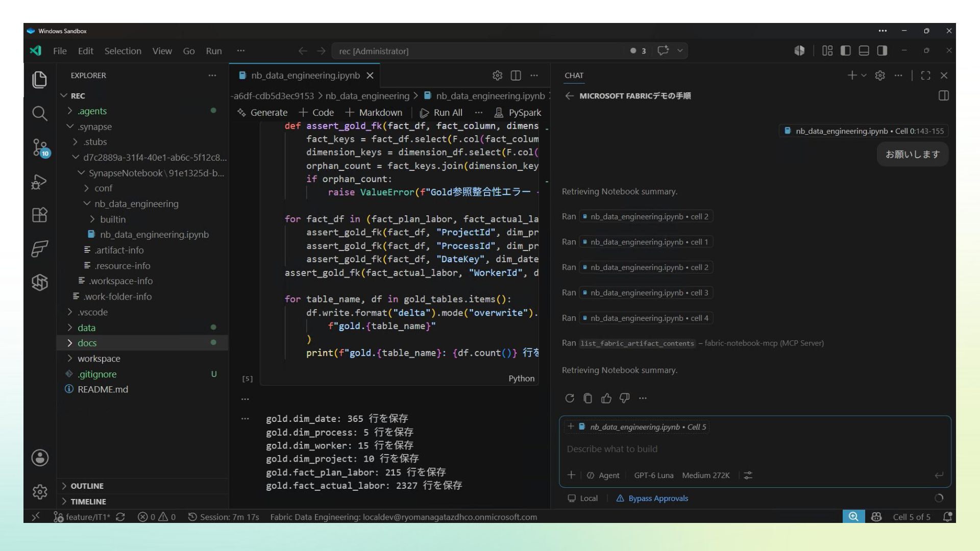The height and width of the screenshot is (551, 980).
Task: Copy the chat response
Action: click(588, 398)
